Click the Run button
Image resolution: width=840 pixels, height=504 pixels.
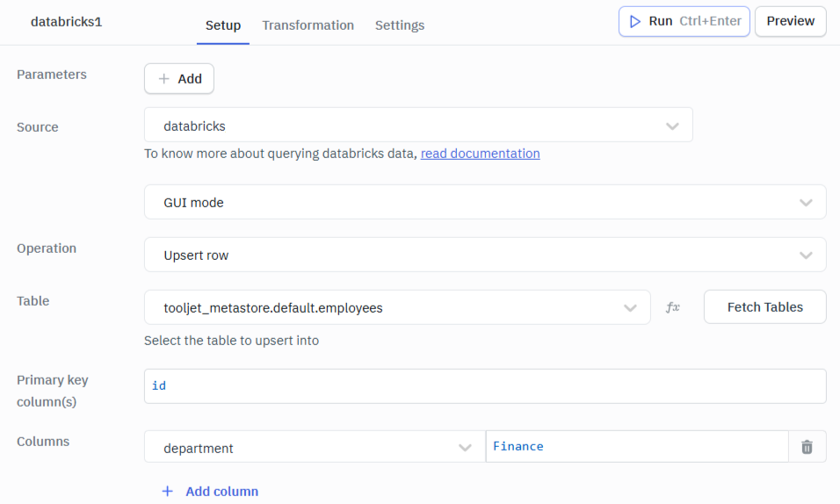click(x=684, y=21)
